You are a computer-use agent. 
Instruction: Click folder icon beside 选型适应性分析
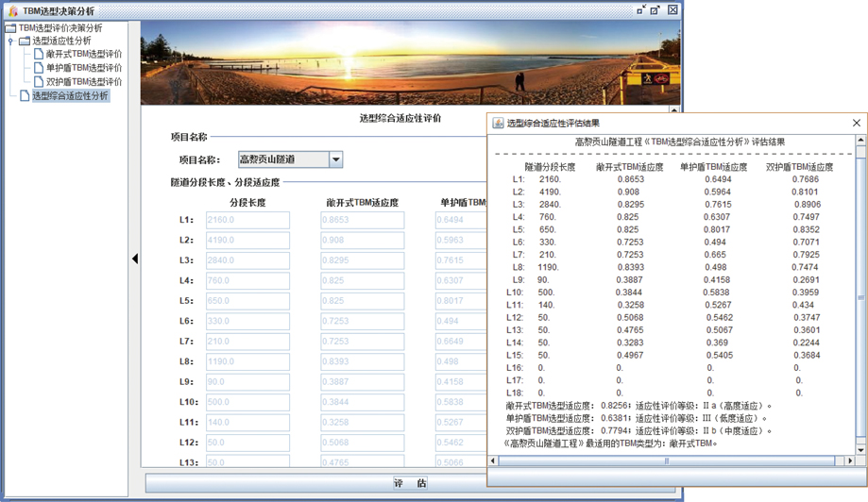(x=25, y=41)
